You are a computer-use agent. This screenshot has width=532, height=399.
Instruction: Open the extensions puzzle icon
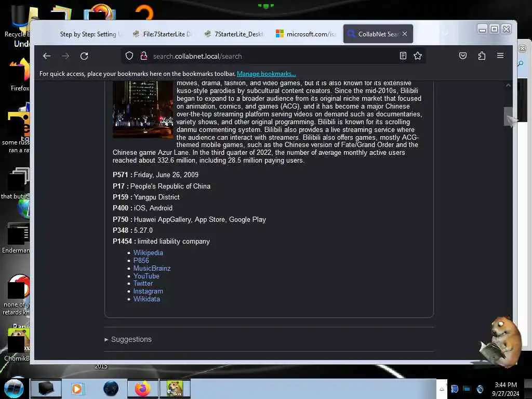(482, 56)
